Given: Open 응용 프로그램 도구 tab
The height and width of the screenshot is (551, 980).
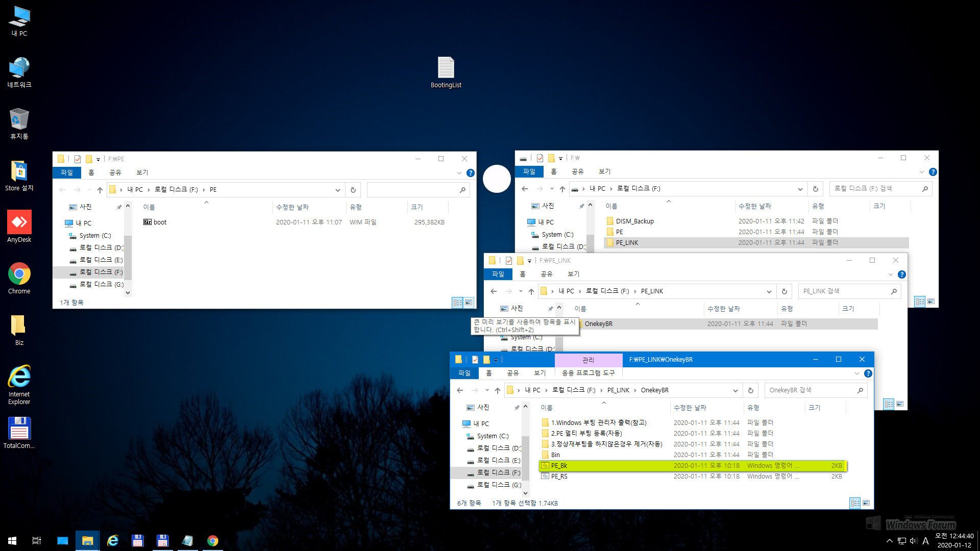Looking at the screenshot, I should (589, 373).
